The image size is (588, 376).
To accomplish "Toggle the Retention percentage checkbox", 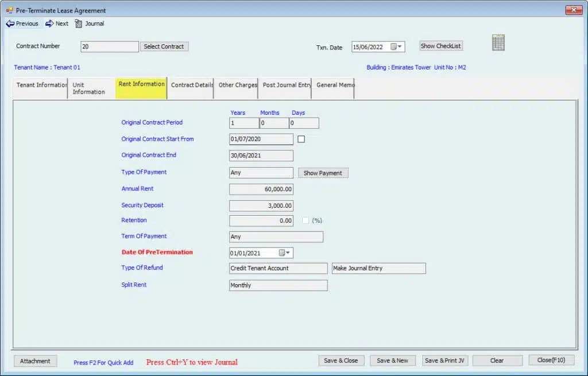I will [305, 220].
